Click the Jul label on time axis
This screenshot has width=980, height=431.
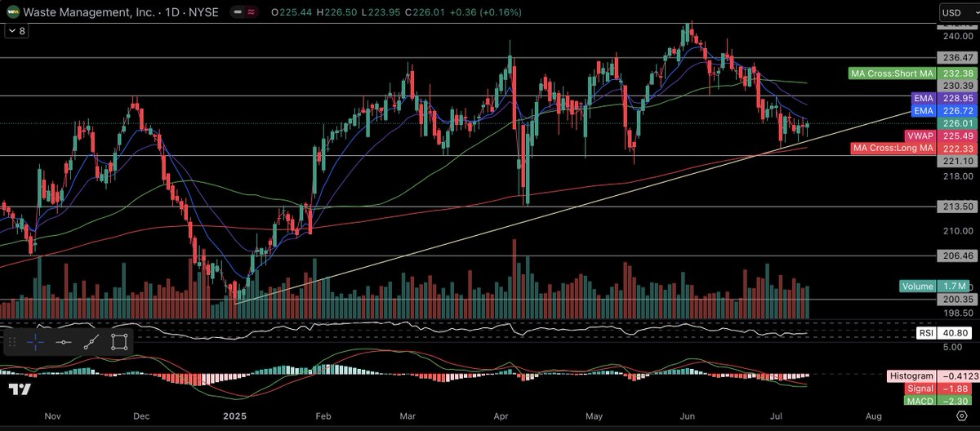click(x=778, y=415)
